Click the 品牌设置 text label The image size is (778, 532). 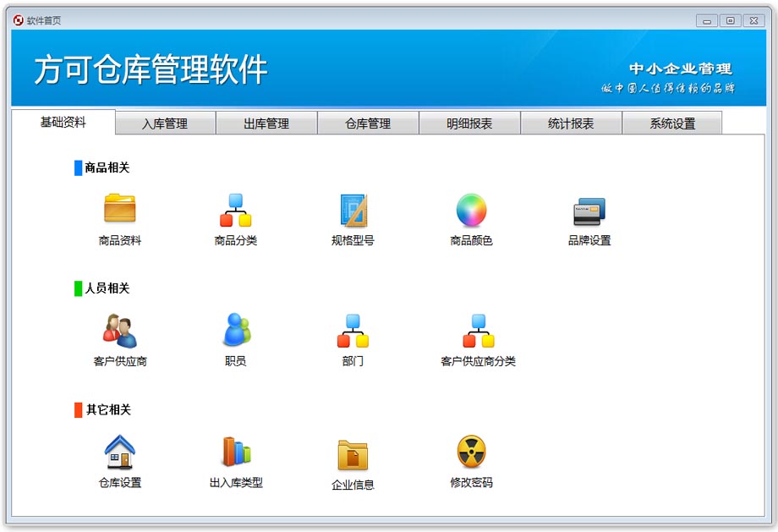pyautogui.click(x=589, y=241)
